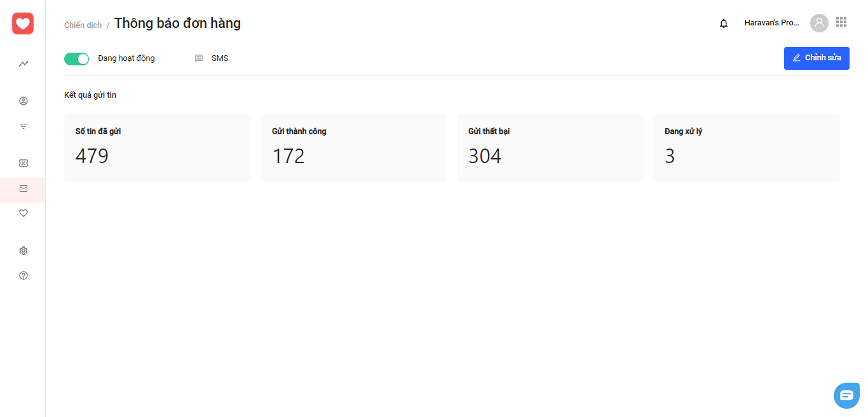Image resolution: width=868 pixels, height=417 pixels.
Task: Select the filter lines sidebar icon
Action: pos(24,126)
